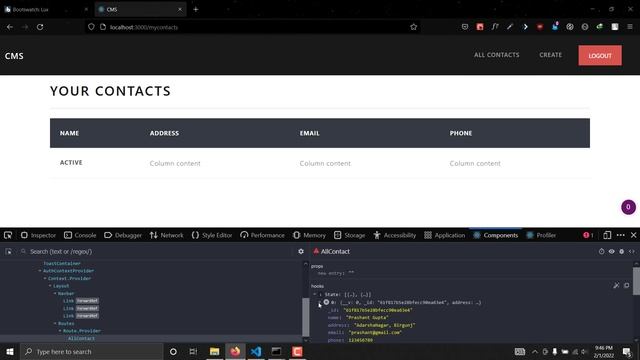Collapse Navbar tree node

55,293
